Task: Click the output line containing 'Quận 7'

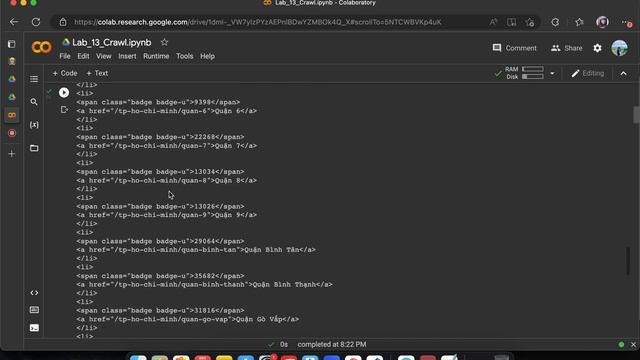Action: pos(167,146)
